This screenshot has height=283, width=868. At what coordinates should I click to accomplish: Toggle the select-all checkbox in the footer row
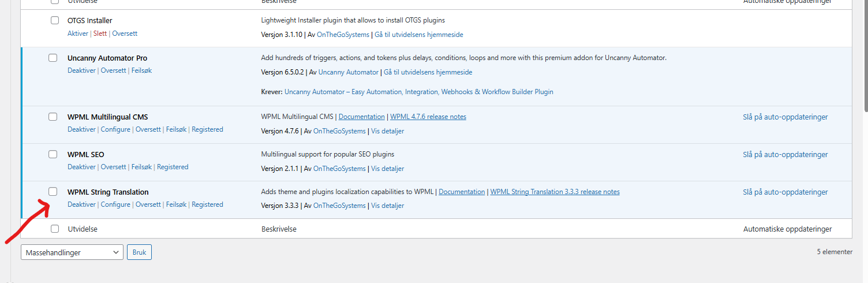click(55, 229)
